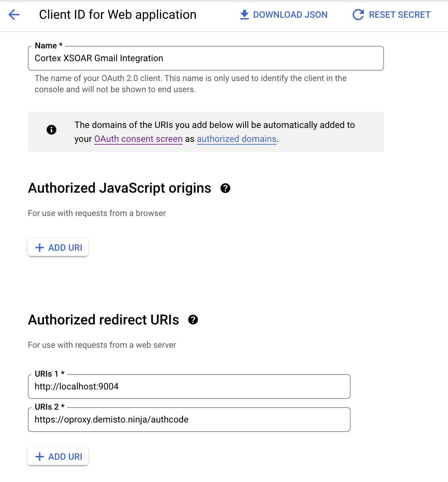This screenshot has width=448, height=482.
Task: Click the URIs 1 field with localhost:9004
Action: [189, 386]
